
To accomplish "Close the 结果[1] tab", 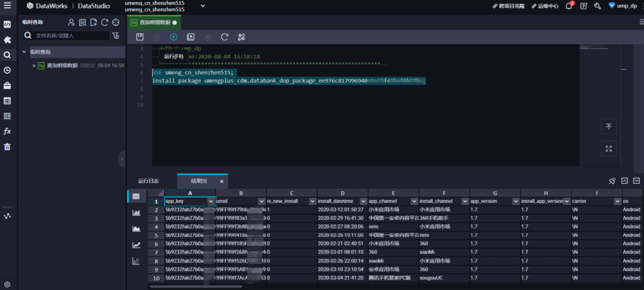I will point(222,181).
